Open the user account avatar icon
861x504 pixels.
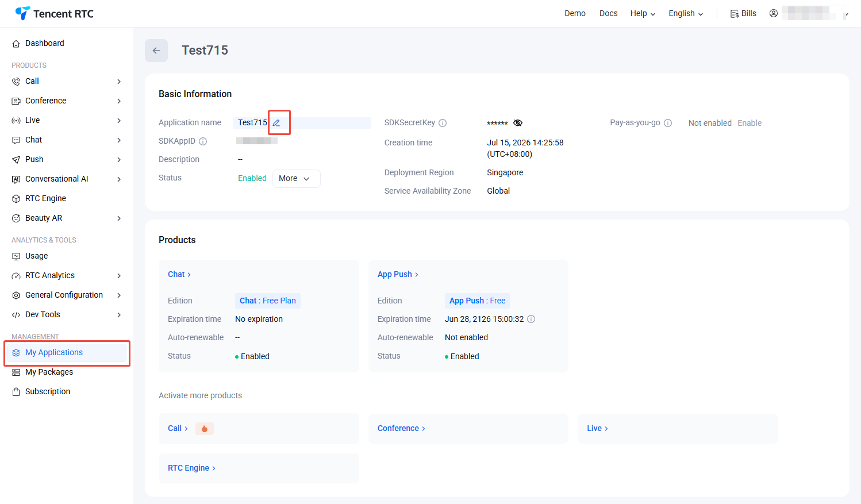coord(774,13)
